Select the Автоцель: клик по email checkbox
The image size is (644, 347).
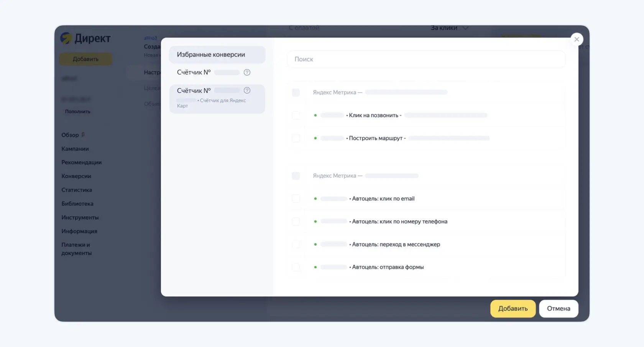click(x=296, y=198)
